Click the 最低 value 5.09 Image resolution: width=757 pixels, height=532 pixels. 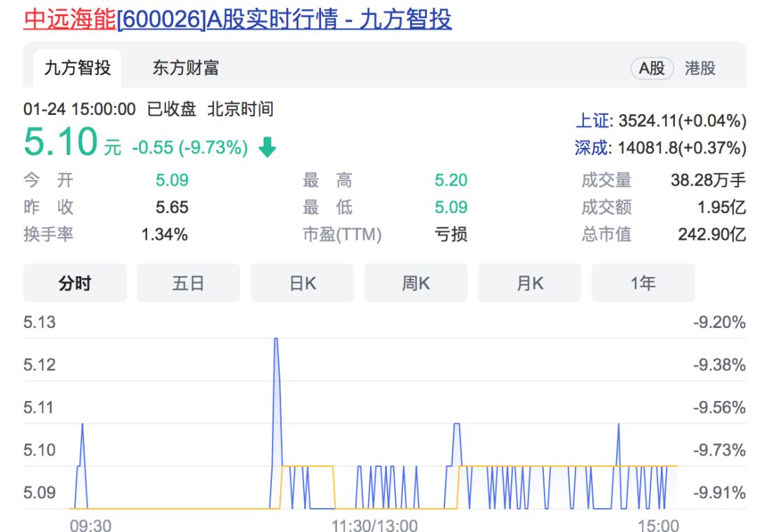pos(451,207)
